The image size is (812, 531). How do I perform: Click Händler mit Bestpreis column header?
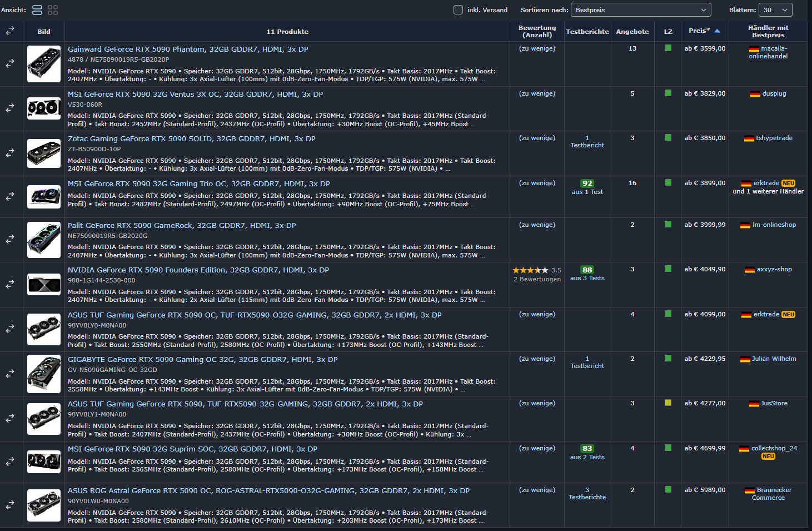coord(768,31)
